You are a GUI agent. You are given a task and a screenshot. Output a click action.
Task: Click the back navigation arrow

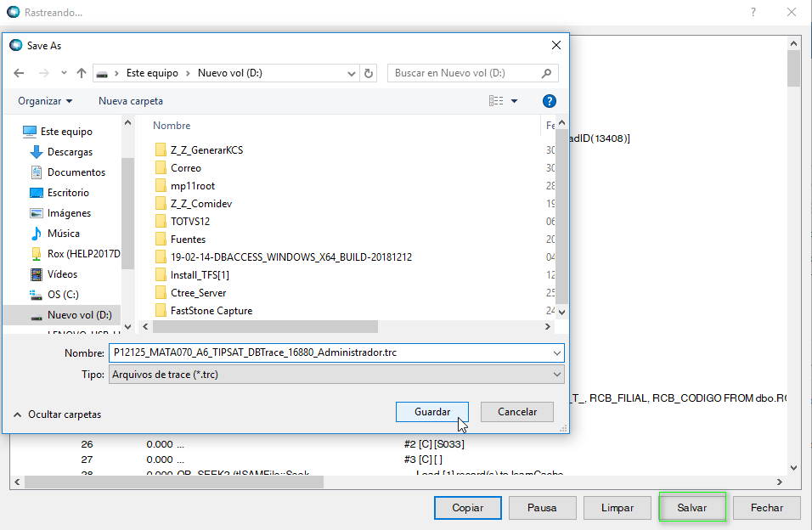(x=20, y=73)
